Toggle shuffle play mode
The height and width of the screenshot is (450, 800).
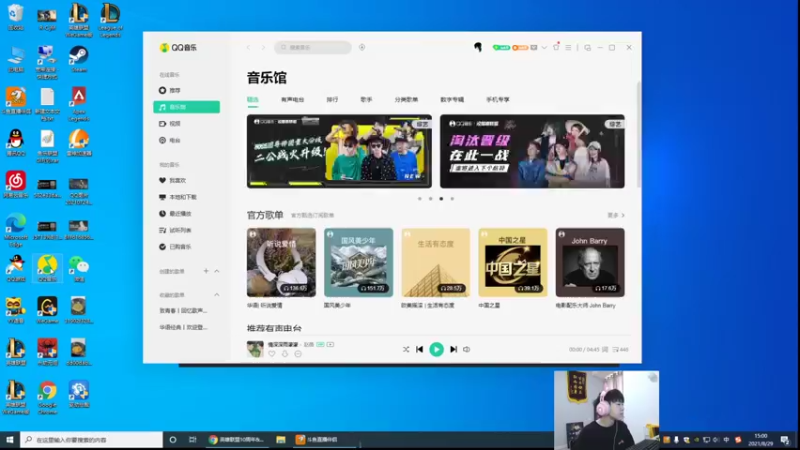click(x=406, y=349)
